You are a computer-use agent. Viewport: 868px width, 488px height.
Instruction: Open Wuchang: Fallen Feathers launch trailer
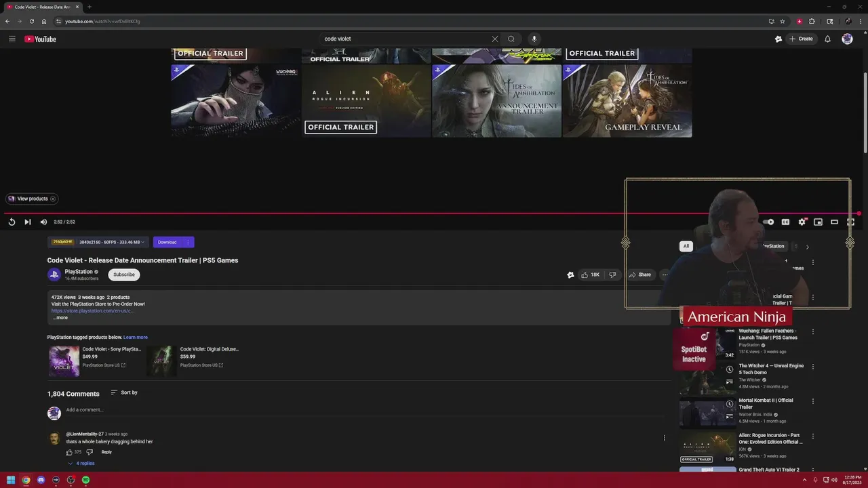point(768,334)
